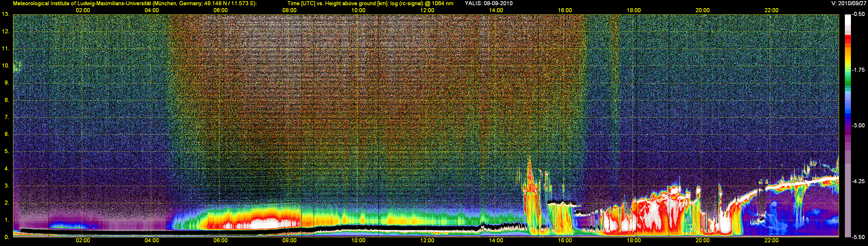Click the height axis label '9.'
The image size is (868, 246).
[x=7, y=83]
